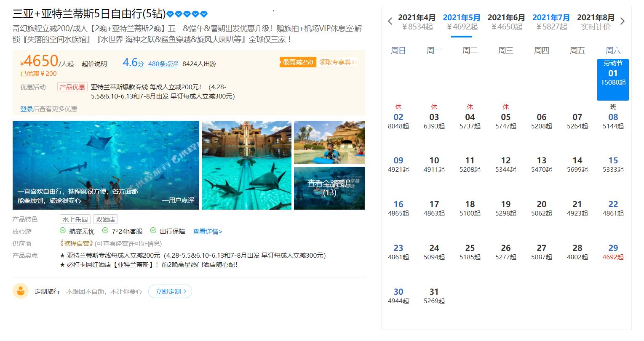Select May 29 lowest price 4692起
Screen dimensions: 644x341
pos(613,252)
